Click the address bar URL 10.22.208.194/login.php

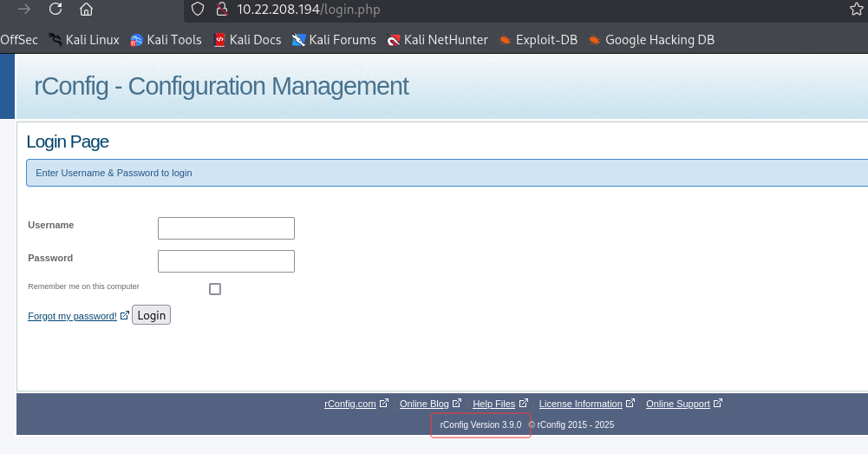pos(309,10)
